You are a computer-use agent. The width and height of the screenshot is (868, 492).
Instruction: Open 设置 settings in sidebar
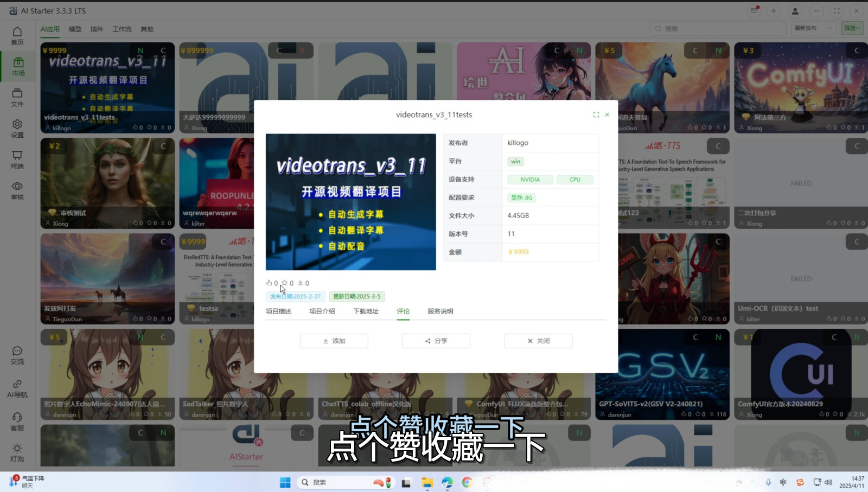point(17,129)
